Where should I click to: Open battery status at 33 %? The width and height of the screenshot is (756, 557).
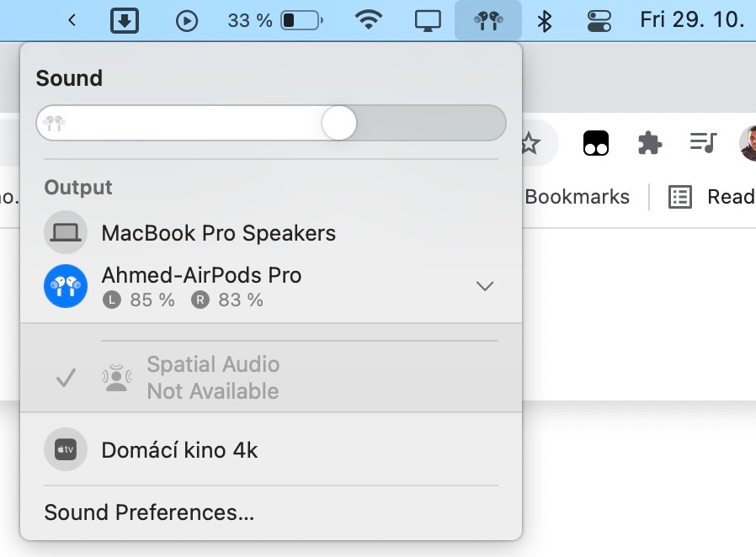275,21
